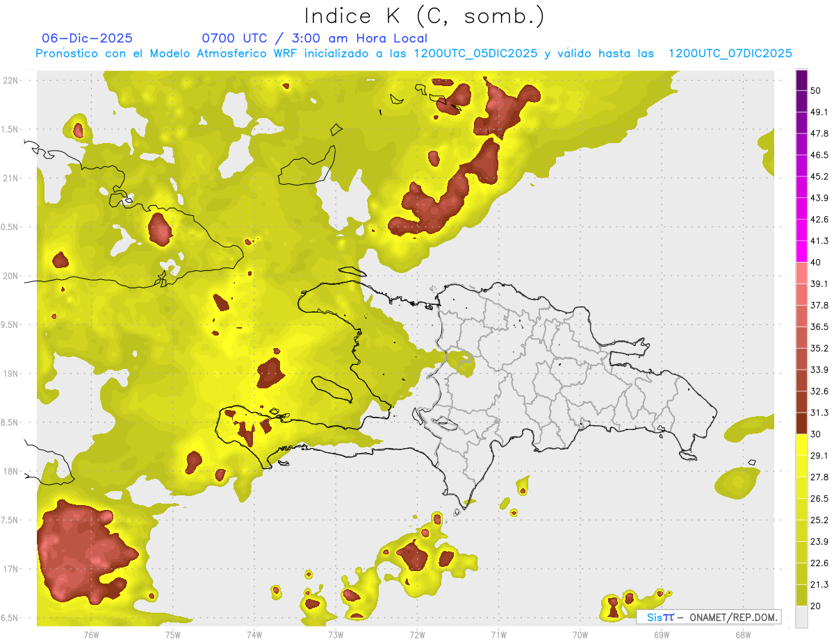
Task: Click the '50' value on the color bar
Action: [x=816, y=90]
